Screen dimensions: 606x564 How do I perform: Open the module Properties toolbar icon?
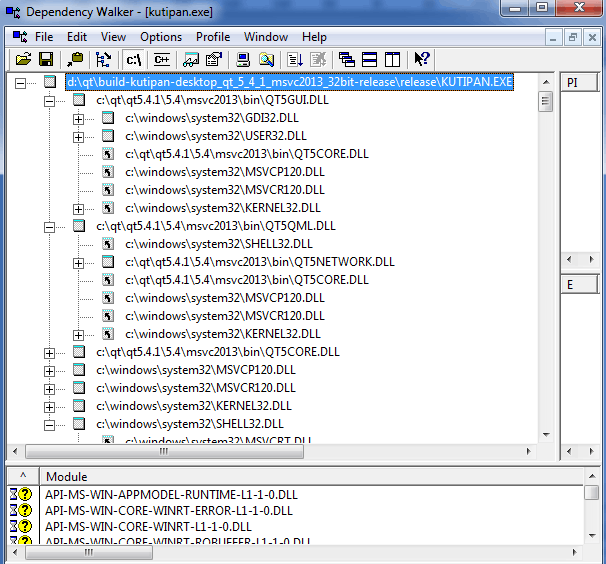click(214, 60)
